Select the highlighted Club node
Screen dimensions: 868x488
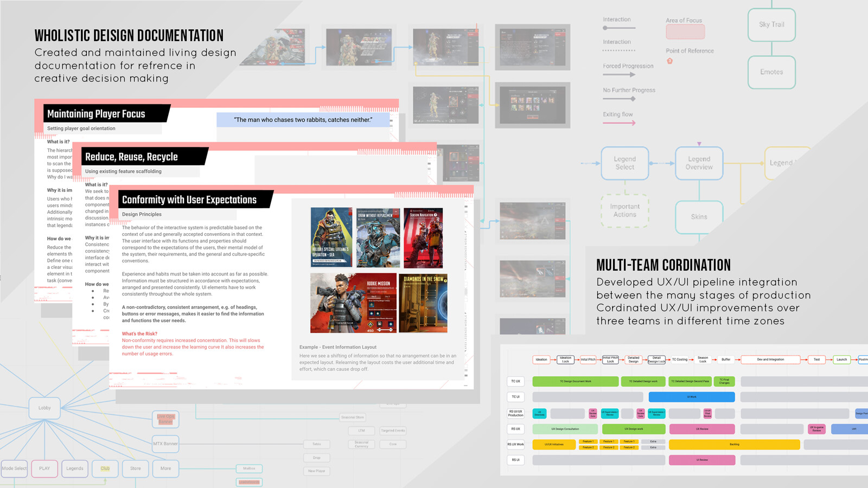point(105,468)
